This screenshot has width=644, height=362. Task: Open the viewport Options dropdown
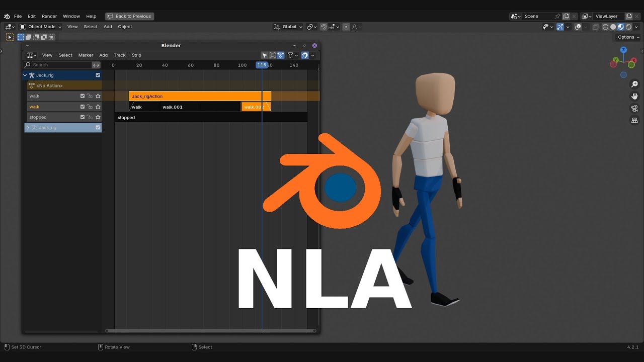pos(628,37)
